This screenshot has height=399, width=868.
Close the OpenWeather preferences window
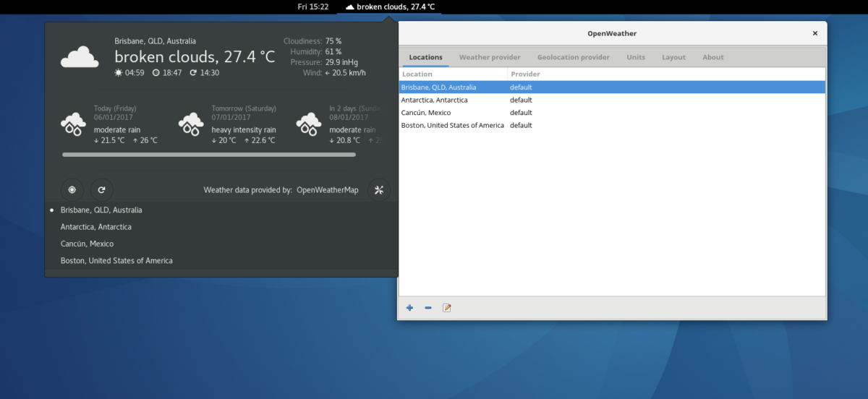click(x=815, y=33)
